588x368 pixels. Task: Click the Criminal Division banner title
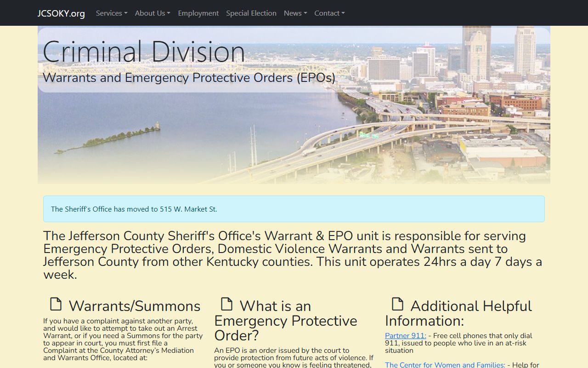pyautogui.click(x=144, y=51)
